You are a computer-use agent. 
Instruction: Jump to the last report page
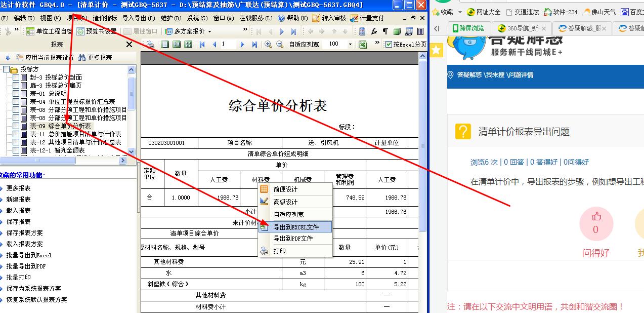click(x=254, y=45)
